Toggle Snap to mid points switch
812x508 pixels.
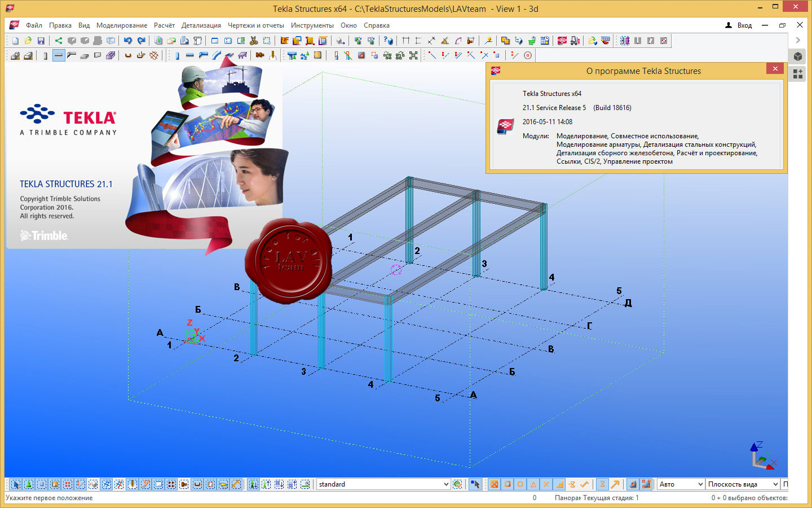(533, 484)
